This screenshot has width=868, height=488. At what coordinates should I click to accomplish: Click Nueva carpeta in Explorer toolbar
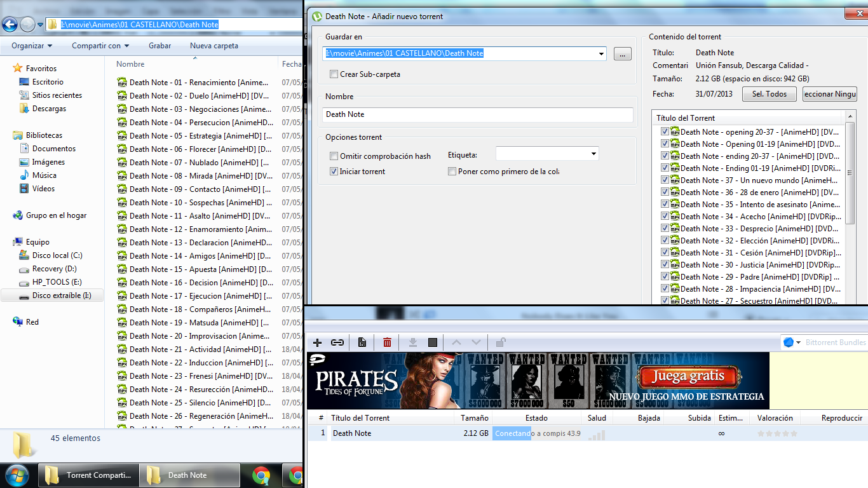coord(214,46)
